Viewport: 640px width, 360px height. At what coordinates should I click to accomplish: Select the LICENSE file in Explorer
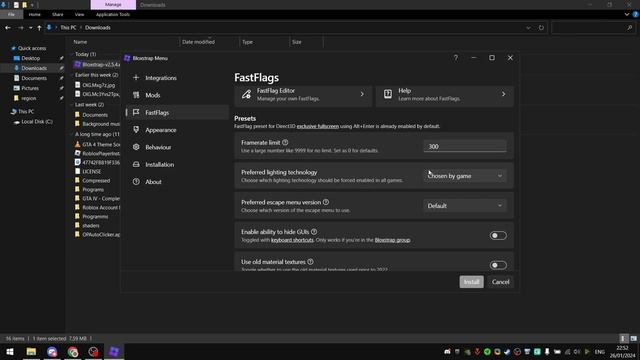pos(92,171)
